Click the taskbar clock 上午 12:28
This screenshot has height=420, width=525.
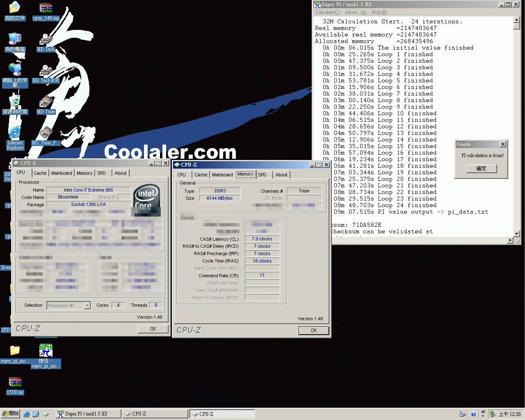click(509, 414)
